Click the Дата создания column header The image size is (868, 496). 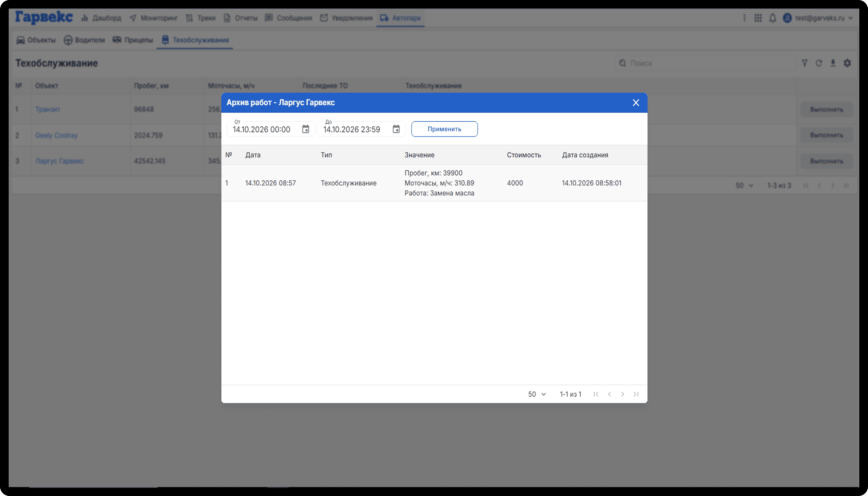[x=585, y=155]
